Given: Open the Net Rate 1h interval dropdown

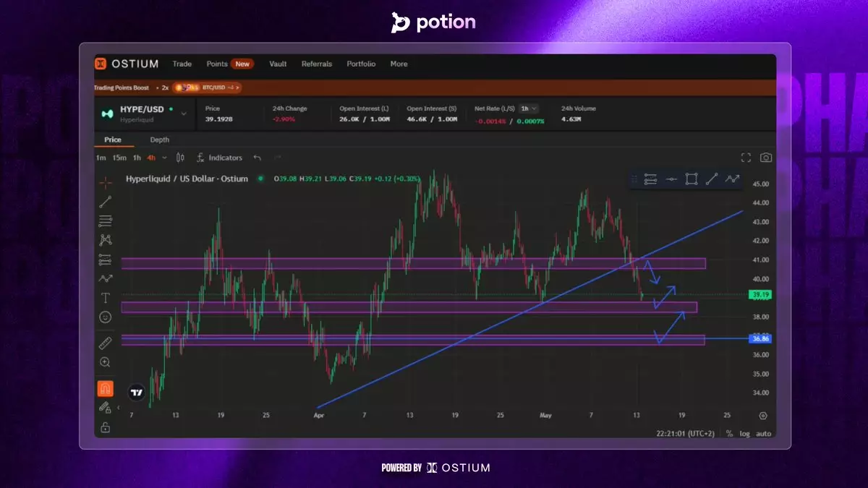Looking at the screenshot, I should 529,108.
